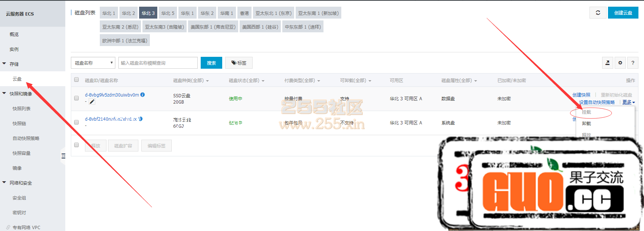
Task: Click the disk name search input field
Action: pyautogui.click(x=158, y=63)
